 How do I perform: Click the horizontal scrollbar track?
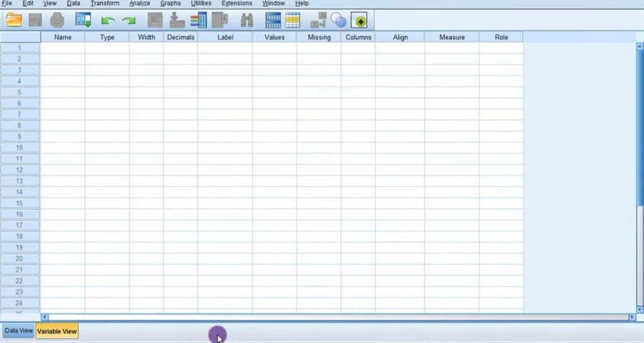tap(338, 317)
